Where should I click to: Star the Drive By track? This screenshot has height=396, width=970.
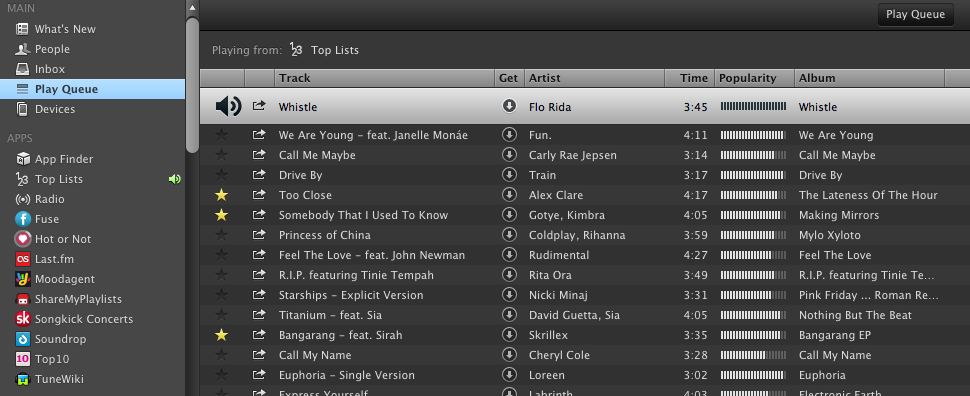pyautogui.click(x=221, y=174)
